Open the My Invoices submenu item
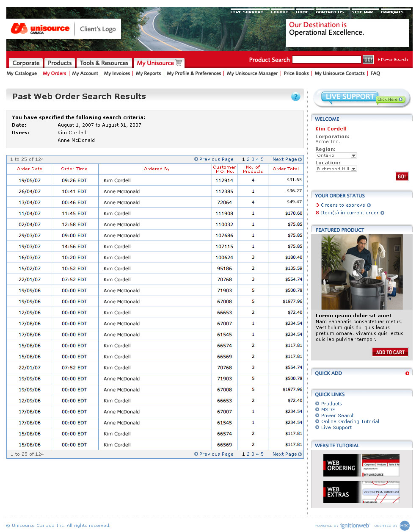This screenshot has height=532, width=419. point(117,73)
